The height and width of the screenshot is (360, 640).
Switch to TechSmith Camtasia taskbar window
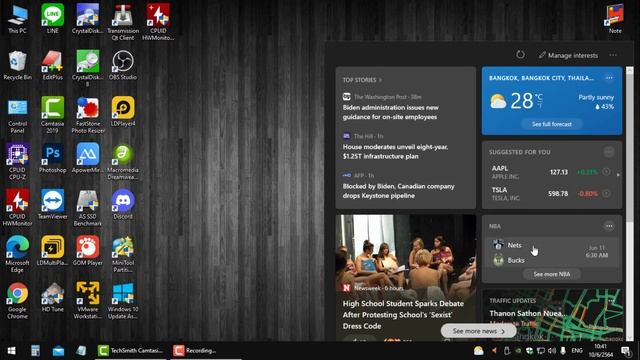click(x=131, y=351)
